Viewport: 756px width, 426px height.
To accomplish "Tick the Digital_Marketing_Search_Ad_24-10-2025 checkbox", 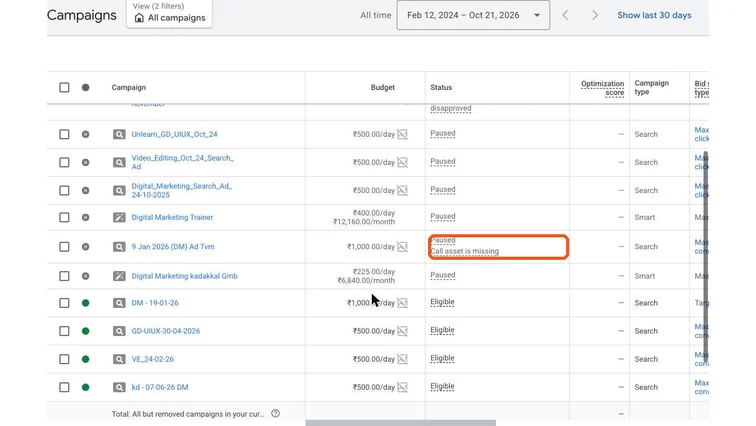I will coord(64,190).
